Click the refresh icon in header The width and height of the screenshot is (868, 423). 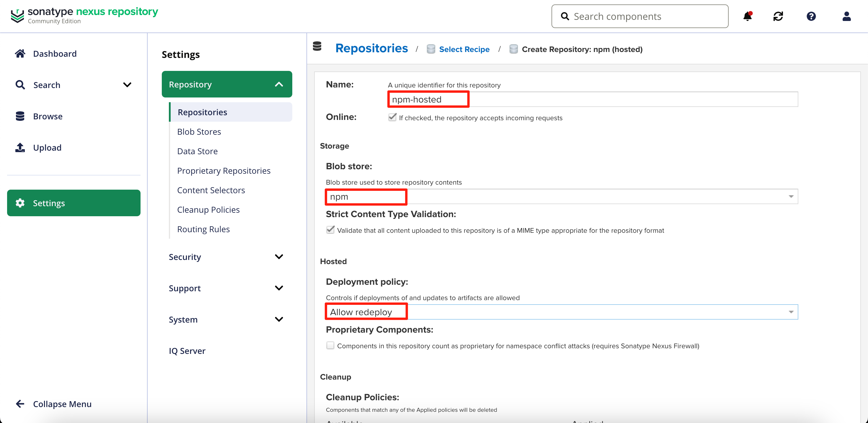point(778,16)
